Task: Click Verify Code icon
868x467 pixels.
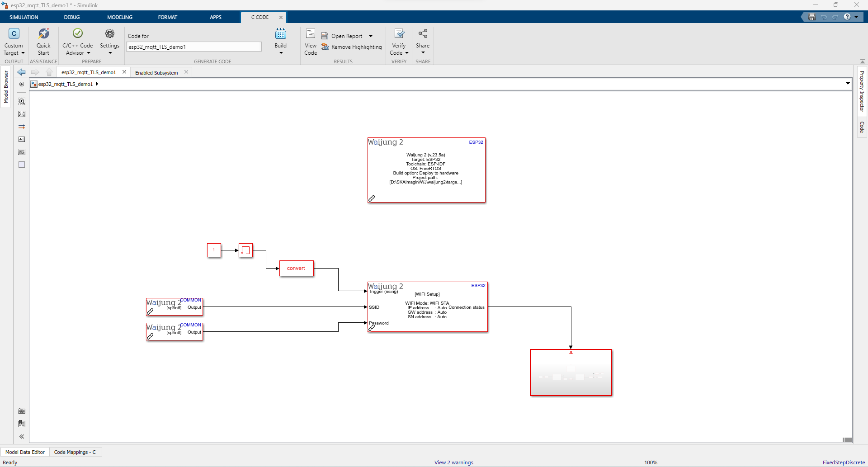Action: pos(399,34)
